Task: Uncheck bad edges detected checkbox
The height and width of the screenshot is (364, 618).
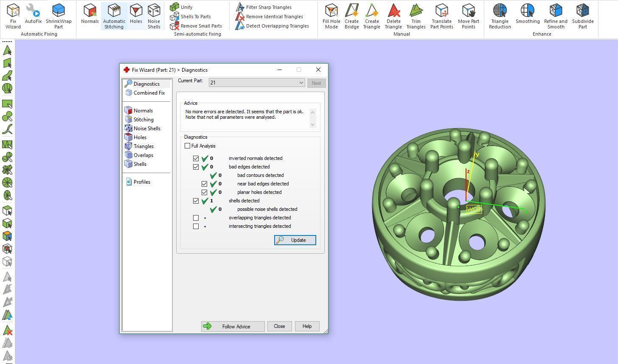Action: [196, 167]
